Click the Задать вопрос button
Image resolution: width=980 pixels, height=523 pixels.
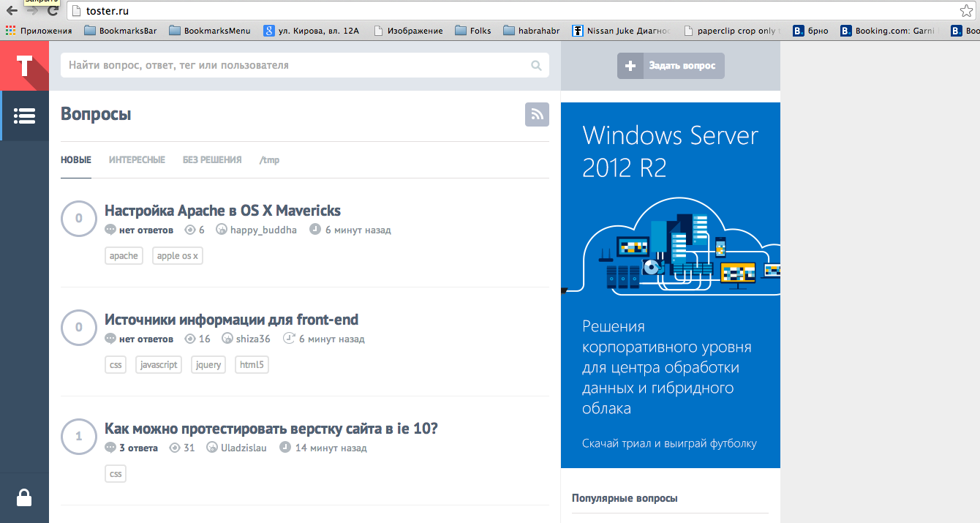click(x=671, y=66)
